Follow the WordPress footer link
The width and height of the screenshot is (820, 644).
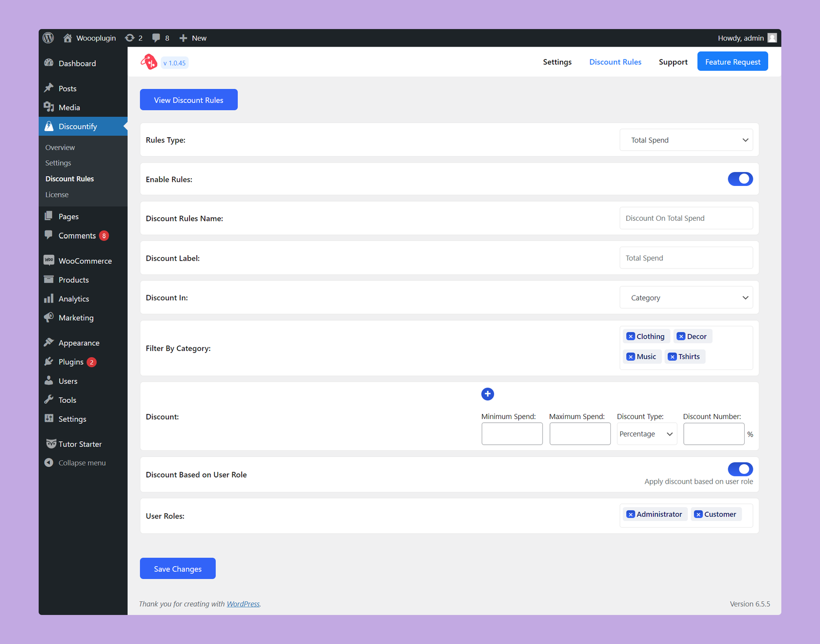click(x=243, y=604)
